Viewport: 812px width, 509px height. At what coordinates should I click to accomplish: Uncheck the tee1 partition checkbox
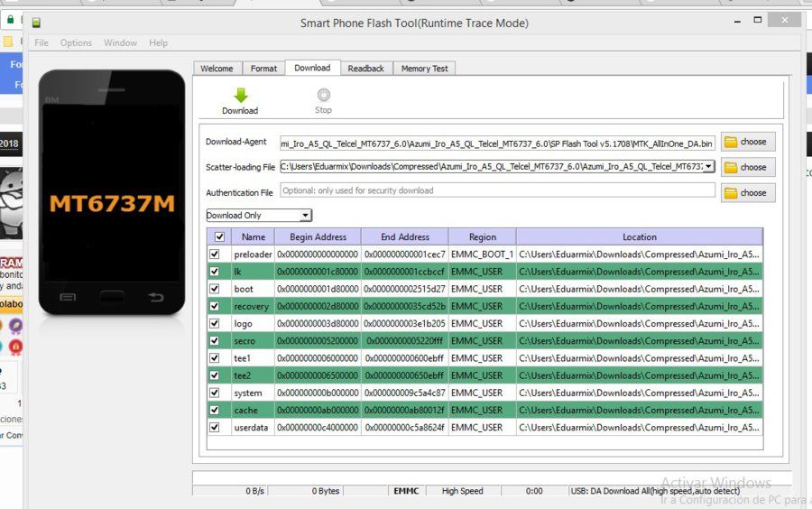(x=215, y=358)
